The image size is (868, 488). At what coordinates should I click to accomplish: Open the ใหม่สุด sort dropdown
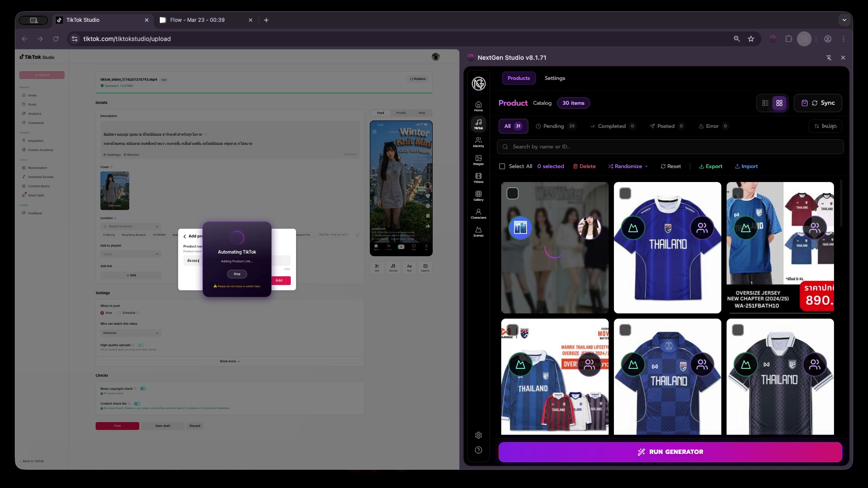(x=825, y=126)
